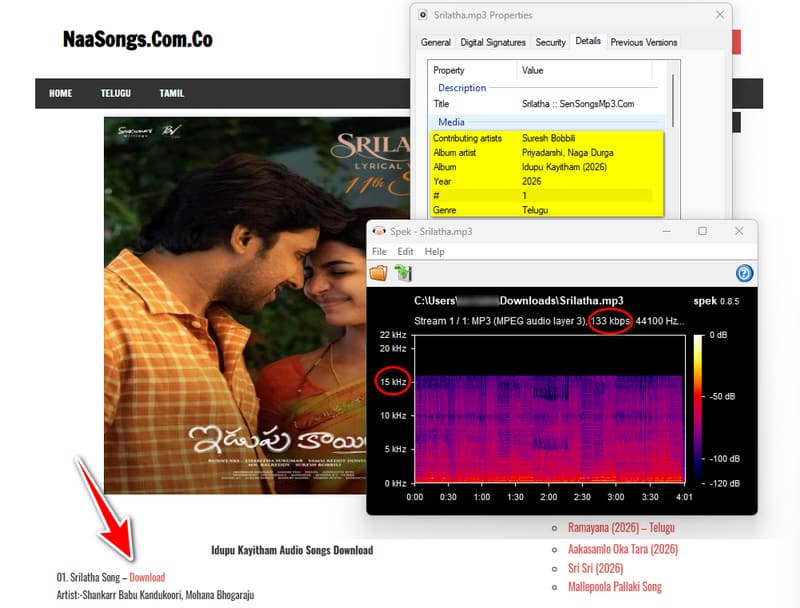
Task: Open the Ramayana (2026) – Telugu link
Action: pyautogui.click(x=621, y=527)
